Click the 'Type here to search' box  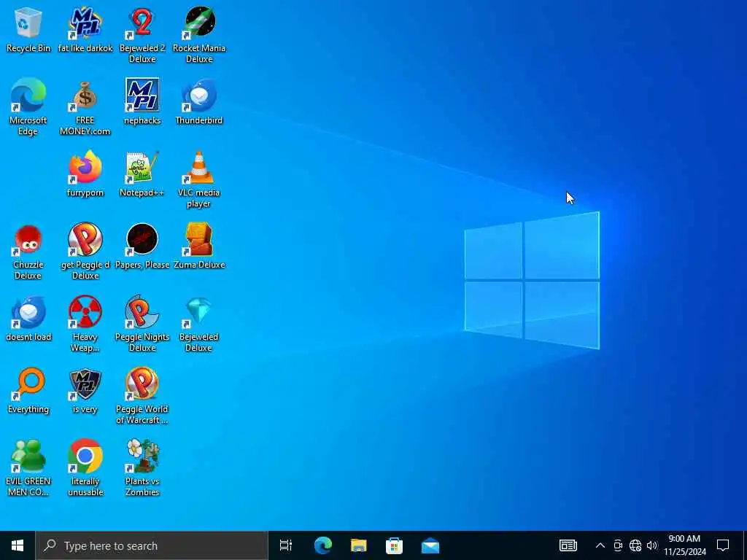152,545
